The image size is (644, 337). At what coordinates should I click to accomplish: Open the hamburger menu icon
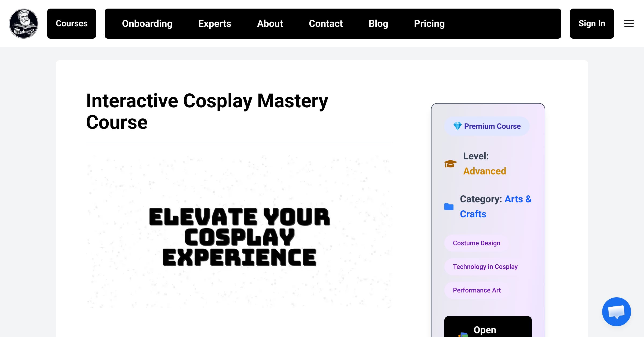(x=629, y=24)
